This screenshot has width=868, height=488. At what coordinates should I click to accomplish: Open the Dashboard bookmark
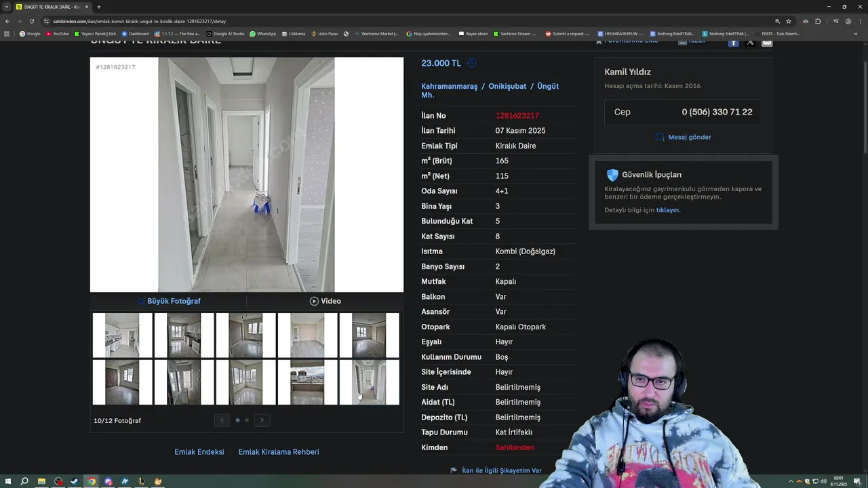136,33
